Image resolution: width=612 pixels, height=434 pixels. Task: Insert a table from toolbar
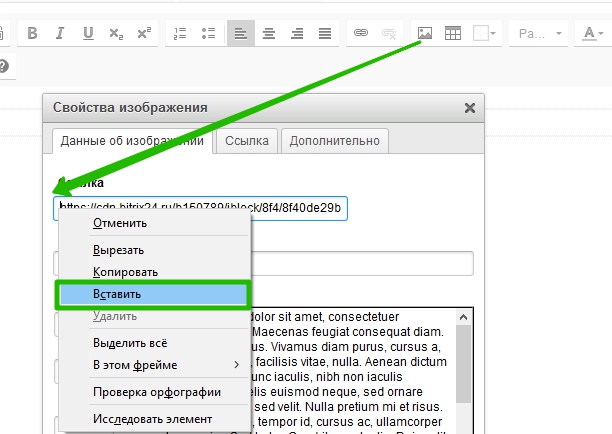453,33
